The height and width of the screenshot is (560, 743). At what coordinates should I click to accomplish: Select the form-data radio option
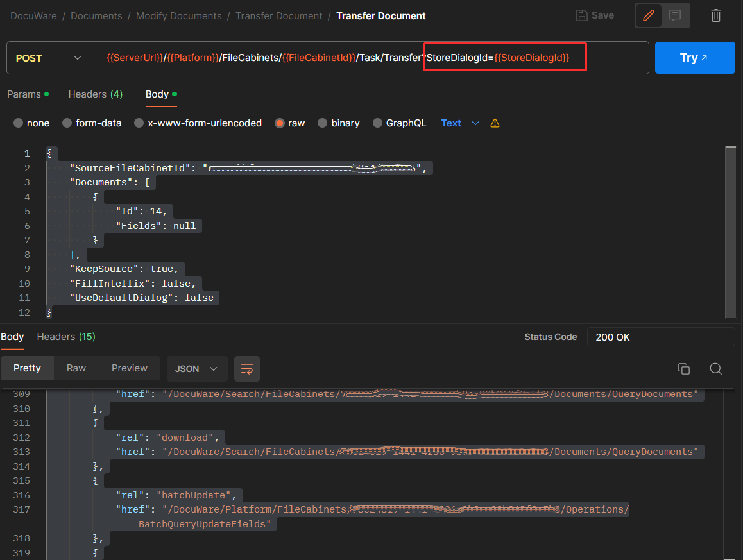[67, 123]
